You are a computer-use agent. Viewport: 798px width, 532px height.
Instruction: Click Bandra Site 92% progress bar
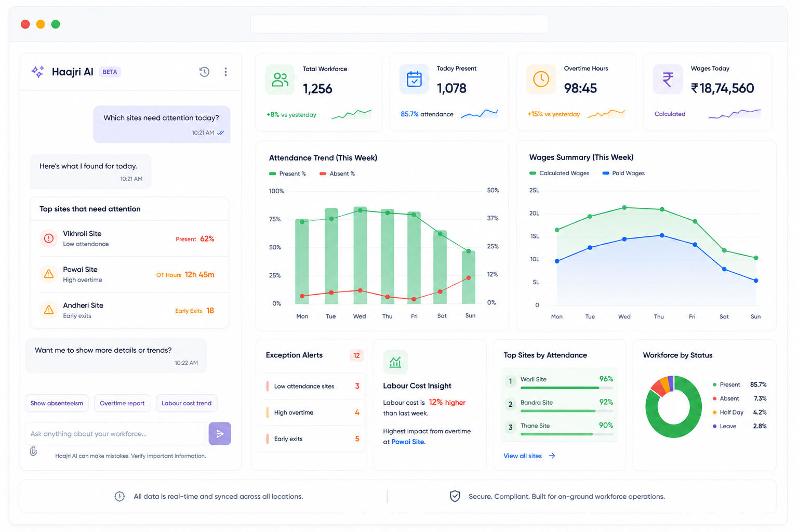[567, 411]
